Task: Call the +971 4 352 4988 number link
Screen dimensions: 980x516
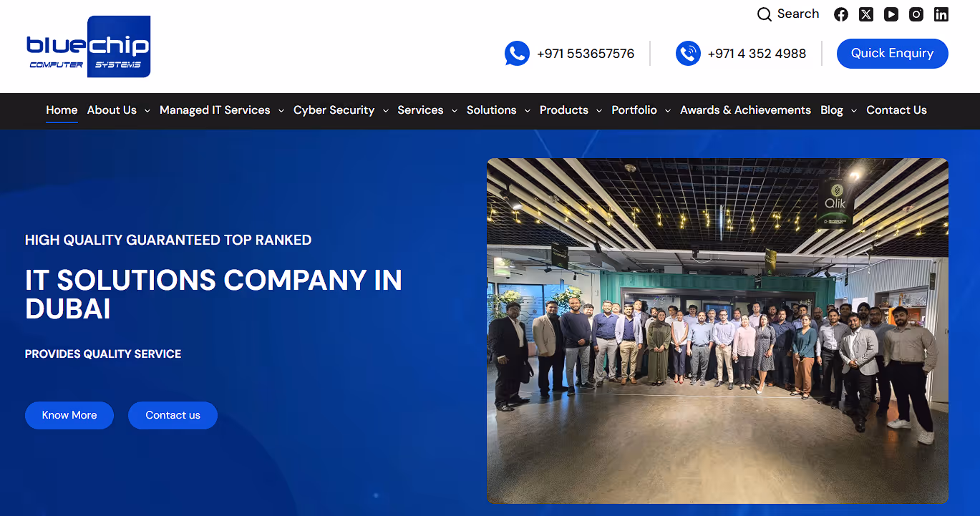Action: (x=757, y=54)
